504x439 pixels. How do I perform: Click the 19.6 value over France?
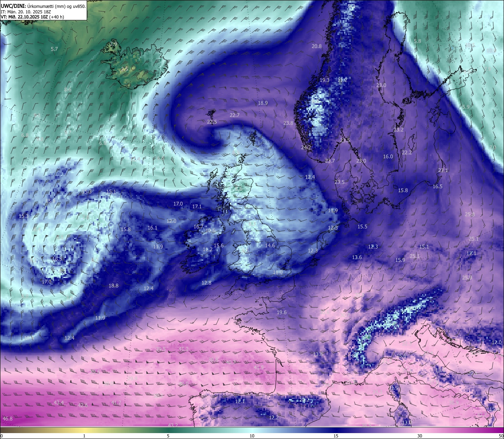282,312
